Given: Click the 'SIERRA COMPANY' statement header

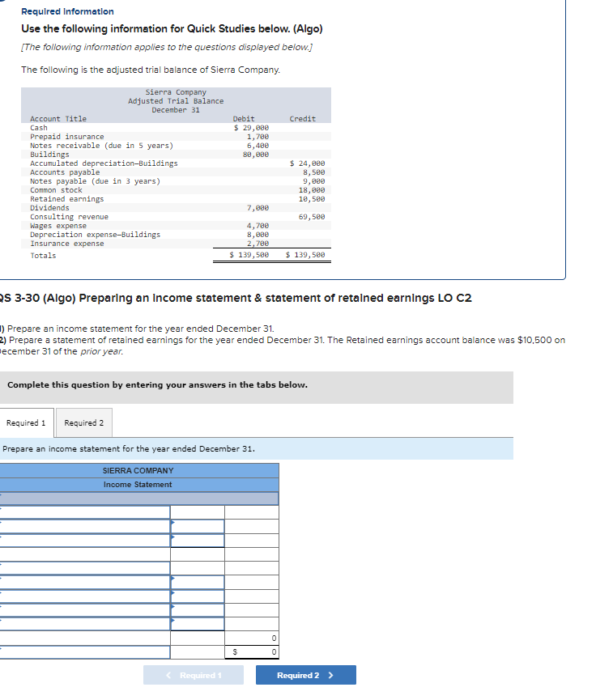Looking at the screenshot, I should [x=138, y=470].
